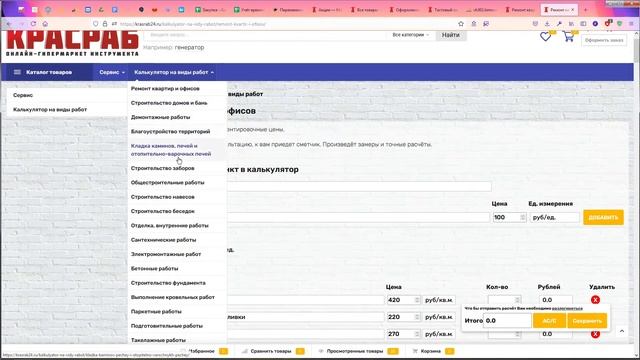The image size is (640, 360).
Task: Bookmark this page with the star icon
Action: [461, 24]
